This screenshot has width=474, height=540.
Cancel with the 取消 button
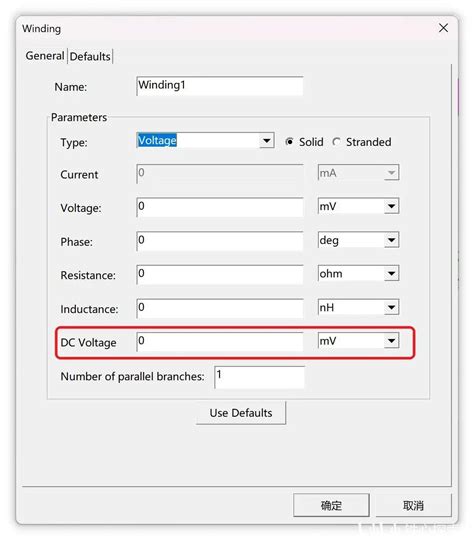click(413, 505)
